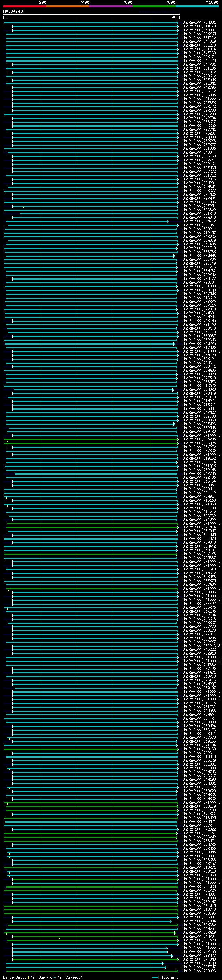Click the alignment bar for UniRef100_A8HQ81
222x980 pixels.
[91, 23]
